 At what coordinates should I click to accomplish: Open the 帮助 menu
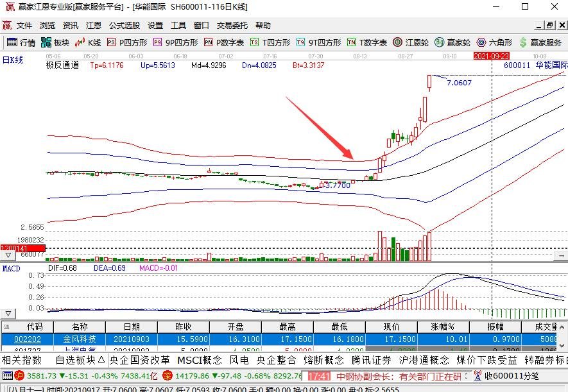(x=263, y=25)
